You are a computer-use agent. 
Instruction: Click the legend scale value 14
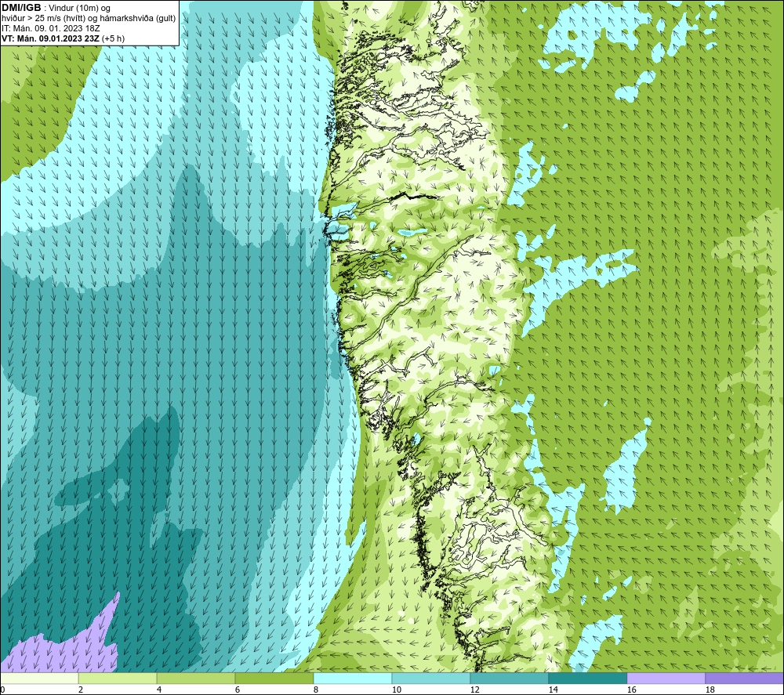click(553, 690)
